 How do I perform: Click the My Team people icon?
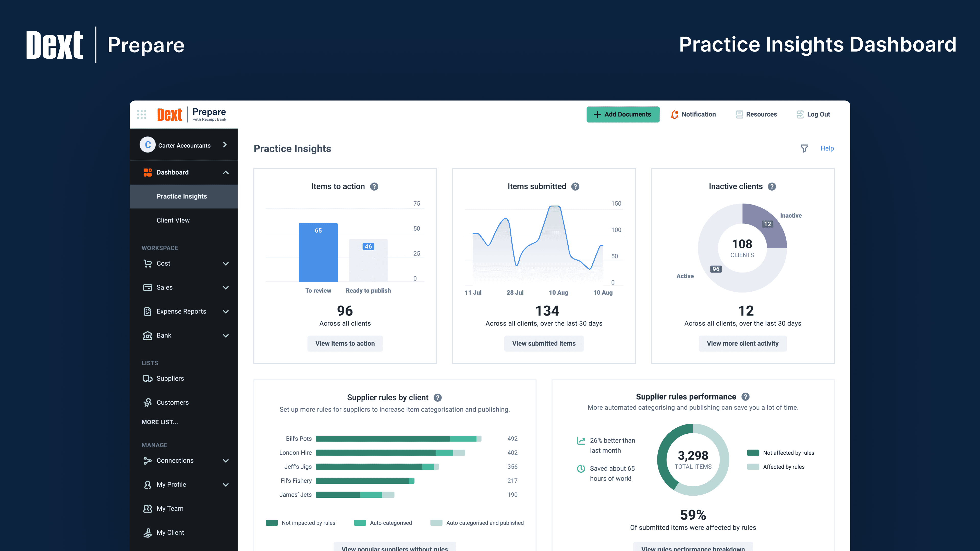click(148, 508)
